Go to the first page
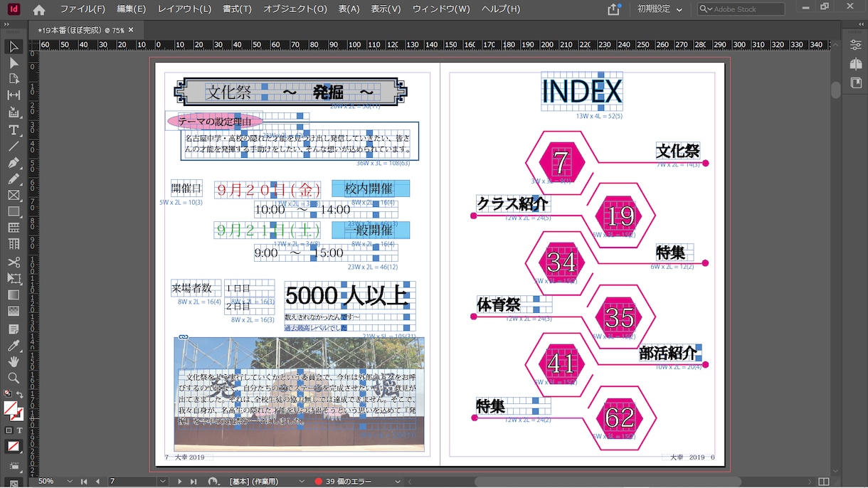The height and width of the screenshot is (488, 868). click(84, 482)
